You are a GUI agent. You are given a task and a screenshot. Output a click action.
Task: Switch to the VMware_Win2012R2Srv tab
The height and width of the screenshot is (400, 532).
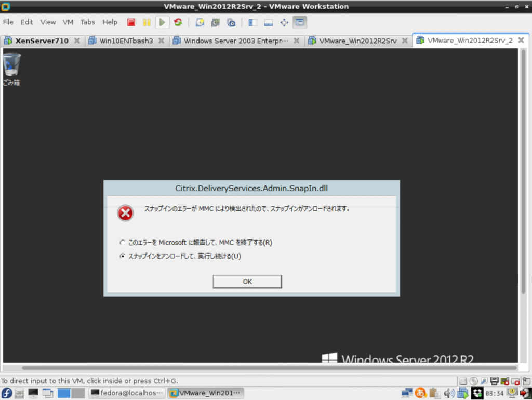tap(357, 41)
